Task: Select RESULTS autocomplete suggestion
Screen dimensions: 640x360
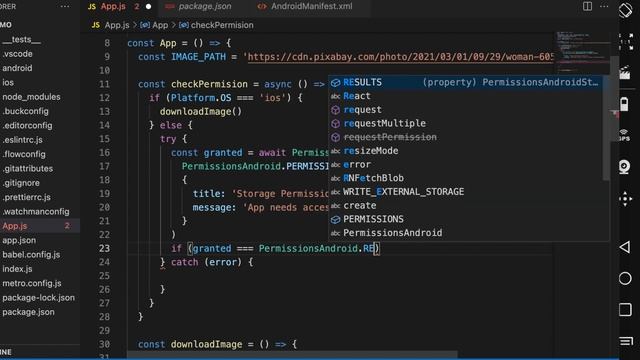Action: pos(465,82)
